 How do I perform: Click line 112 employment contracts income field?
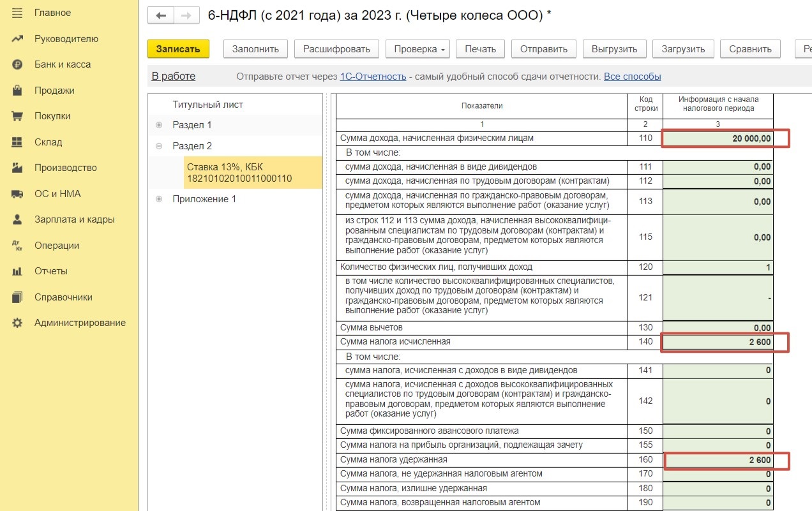pos(718,181)
